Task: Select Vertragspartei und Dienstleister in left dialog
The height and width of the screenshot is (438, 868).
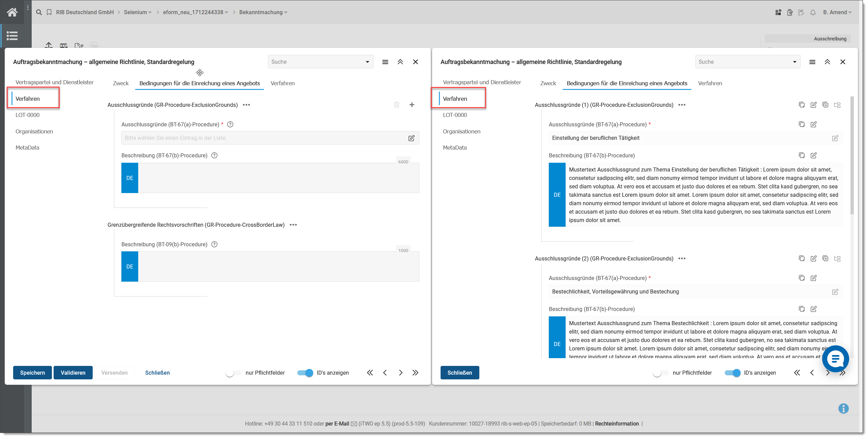Action: coord(55,82)
